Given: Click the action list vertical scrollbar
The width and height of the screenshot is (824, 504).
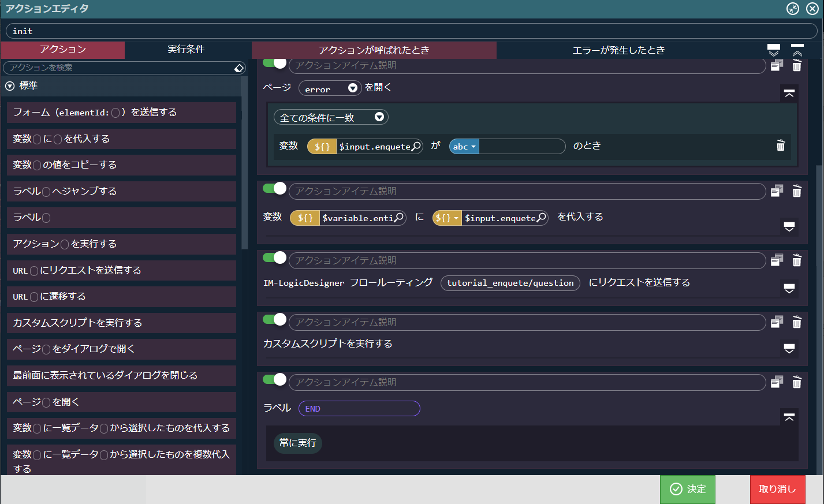Looking at the screenshot, I should point(245,162).
